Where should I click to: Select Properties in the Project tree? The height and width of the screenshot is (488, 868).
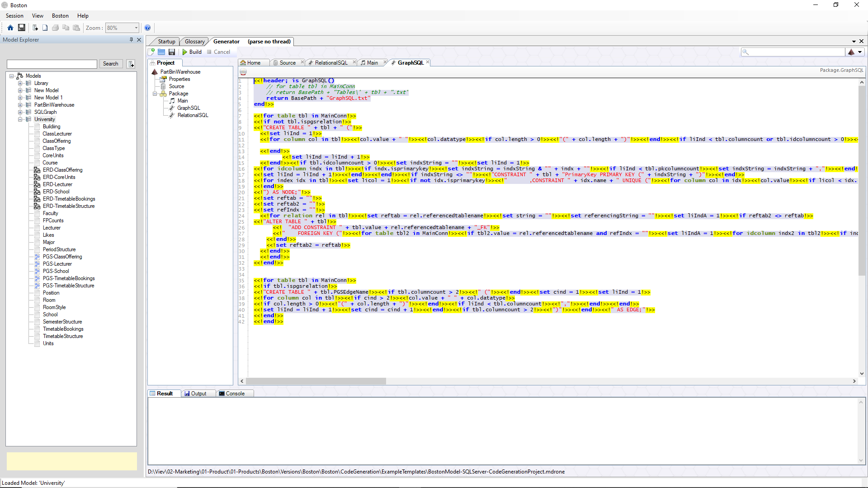pos(179,79)
